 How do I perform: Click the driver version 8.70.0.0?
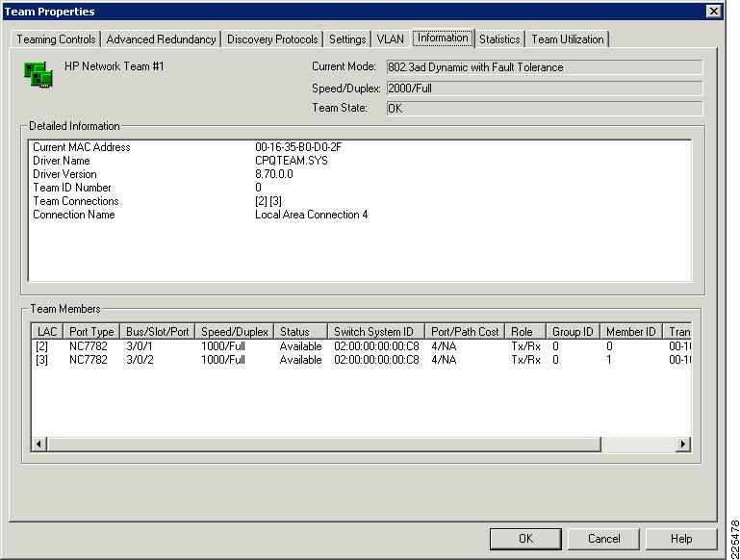pos(273,174)
